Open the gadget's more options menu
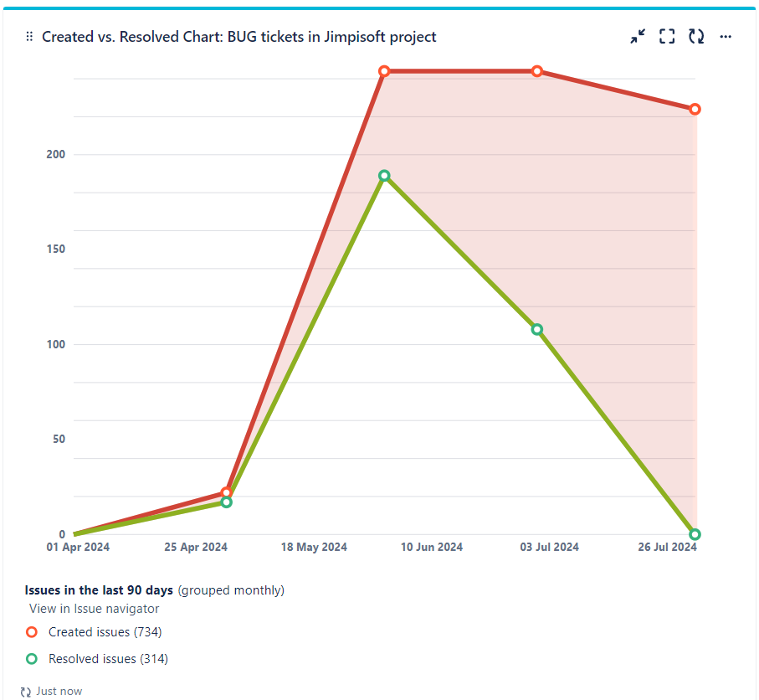Image resolution: width=759 pixels, height=700 pixels. pyautogui.click(x=726, y=36)
